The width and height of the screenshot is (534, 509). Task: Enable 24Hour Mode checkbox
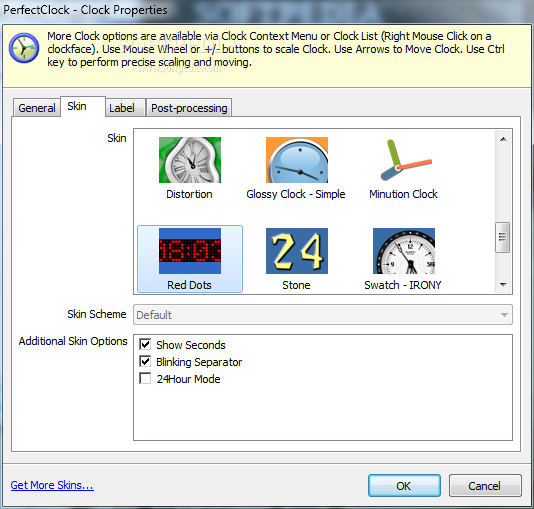tap(145, 379)
